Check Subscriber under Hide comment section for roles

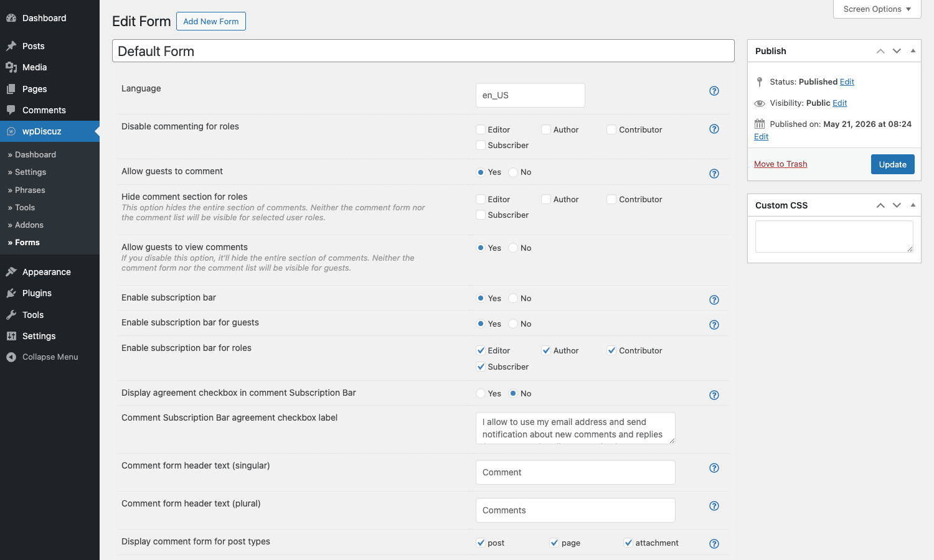click(x=481, y=215)
